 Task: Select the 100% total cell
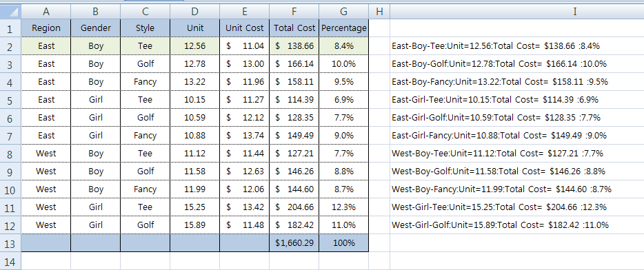pyautogui.click(x=344, y=243)
